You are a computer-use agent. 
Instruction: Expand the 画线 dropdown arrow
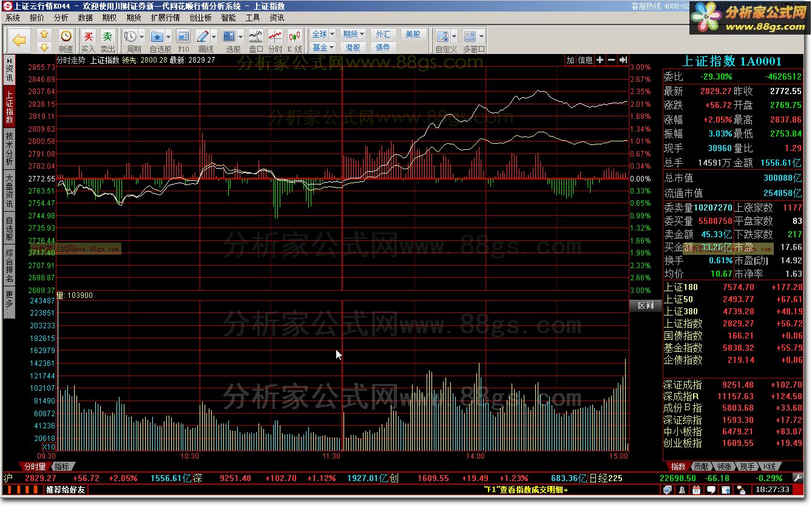[x=214, y=36]
